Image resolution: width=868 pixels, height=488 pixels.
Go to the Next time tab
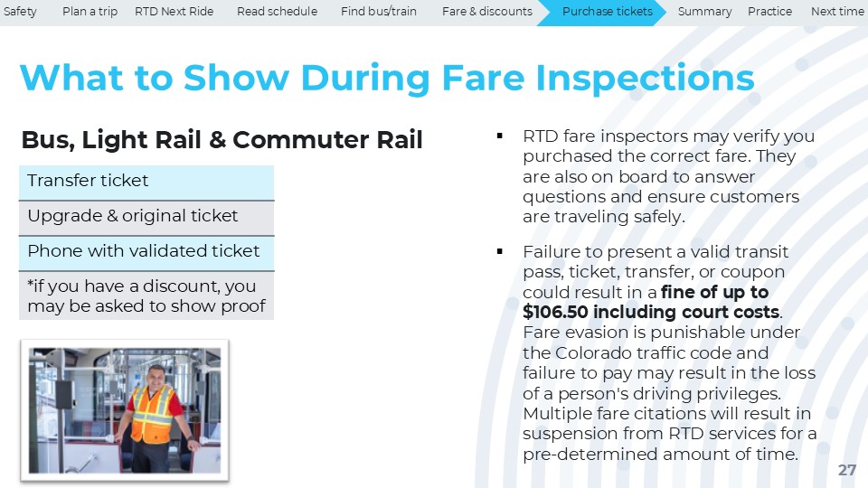tap(837, 12)
